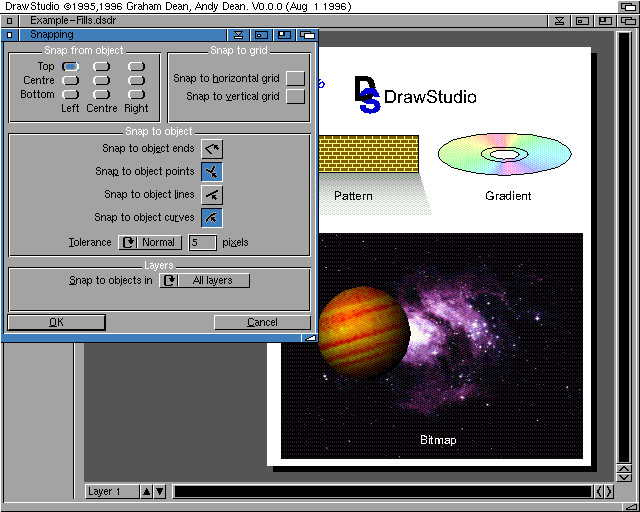Toggle Snap to object lines icon
This screenshot has width=640, height=512.
[212, 195]
